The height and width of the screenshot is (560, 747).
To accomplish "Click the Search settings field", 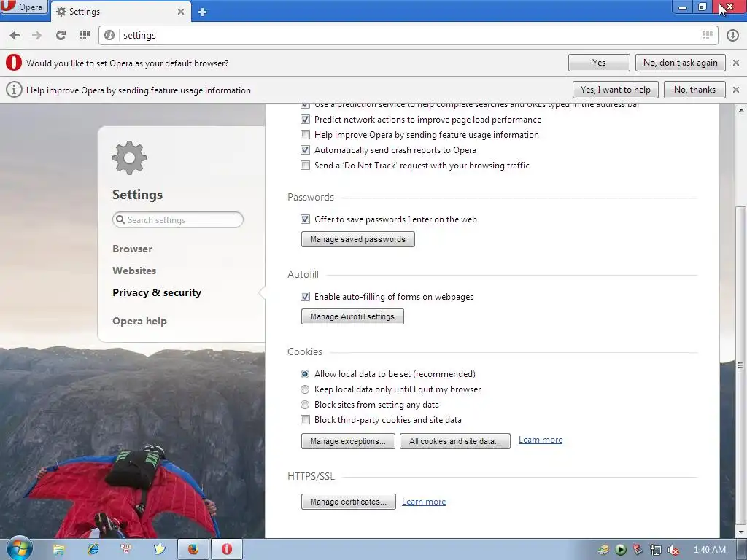I will 178,220.
